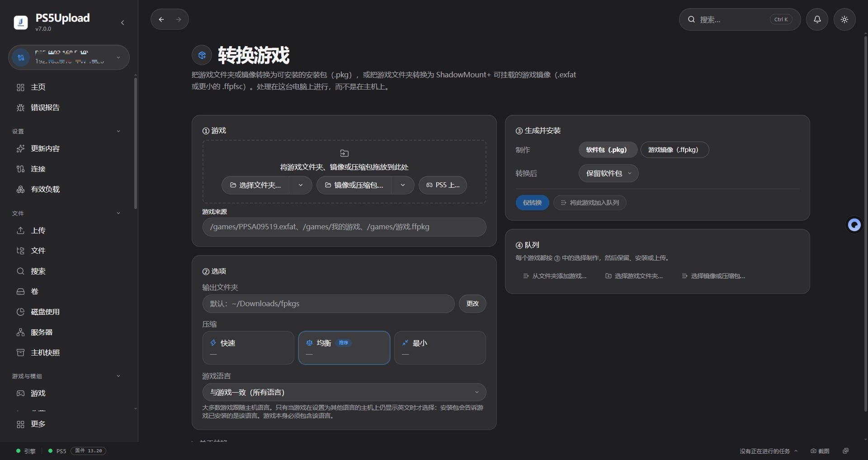Open 主机快照 page

pyautogui.click(x=68, y=352)
